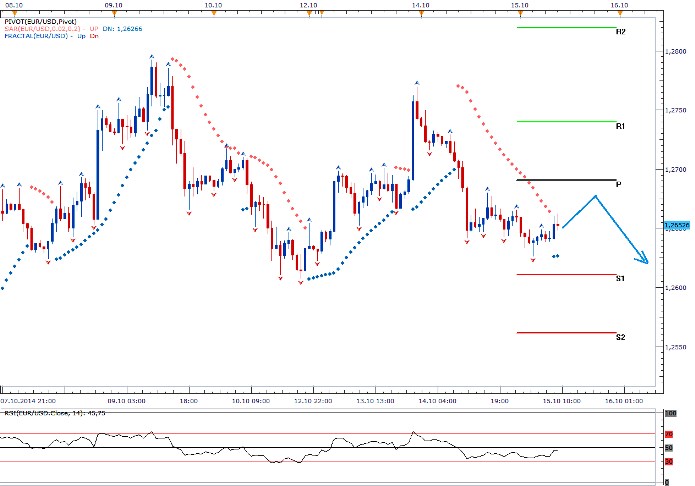Click the orange marker under 15.10
The height and width of the screenshot is (486, 695).
(520, 14)
